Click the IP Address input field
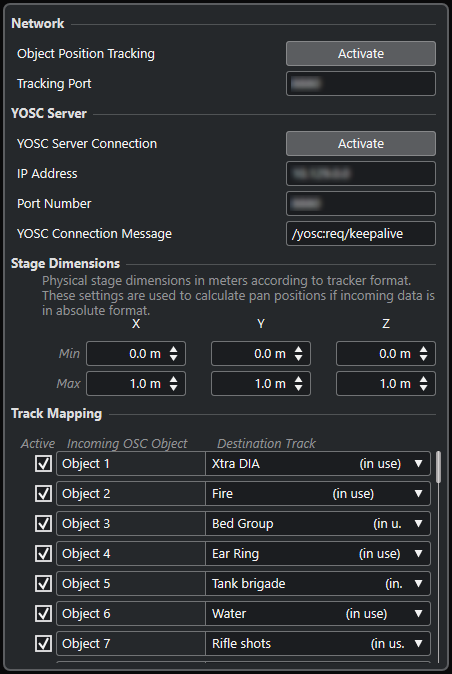The height and width of the screenshot is (674, 452). (x=361, y=174)
